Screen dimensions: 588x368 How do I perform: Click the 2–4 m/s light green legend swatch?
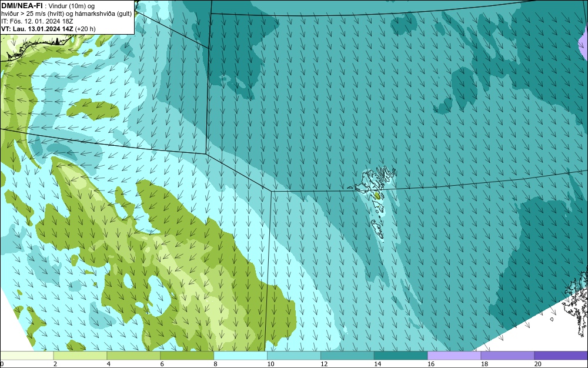(x=80, y=355)
